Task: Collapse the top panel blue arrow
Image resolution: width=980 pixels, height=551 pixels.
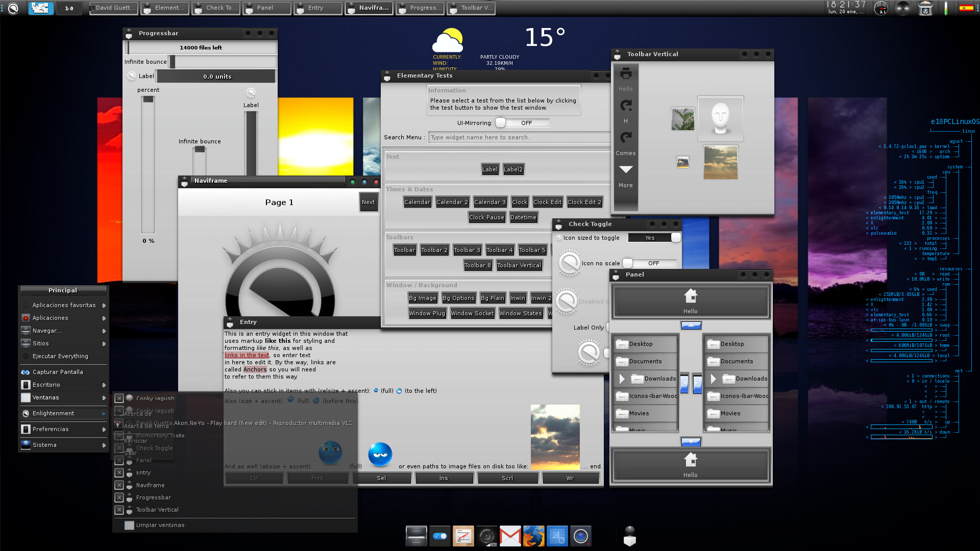Action: click(x=691, y=325)
